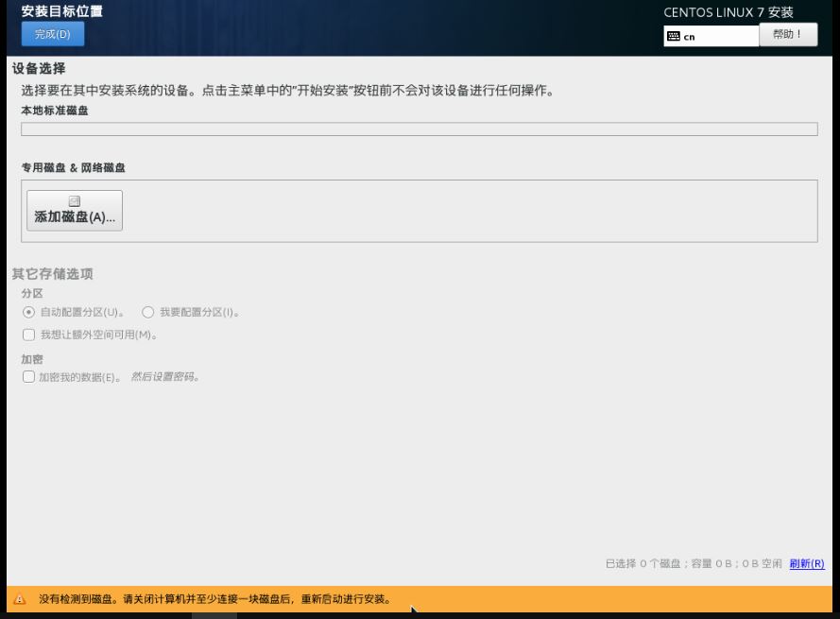Click the 添加磁盘(A)... add disk button

pos(75,211)
